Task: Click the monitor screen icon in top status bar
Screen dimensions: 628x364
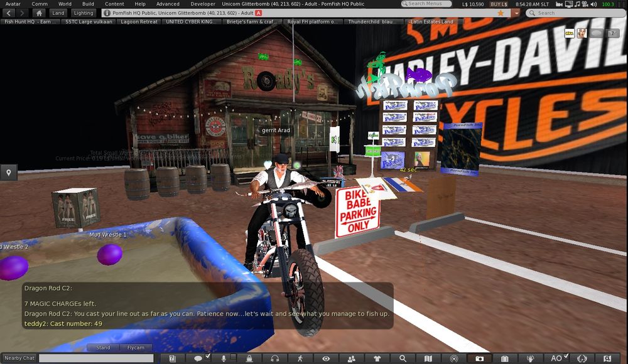Action: (569, 4)
